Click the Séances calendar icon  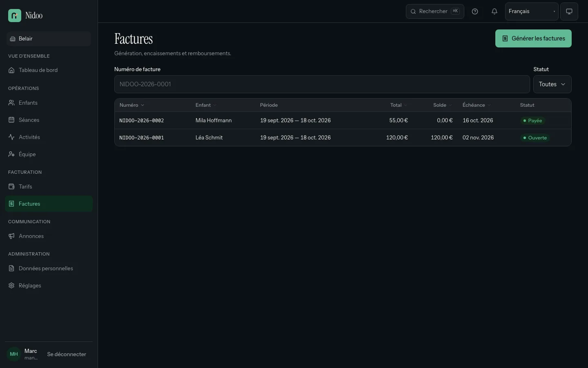(11, 120)
